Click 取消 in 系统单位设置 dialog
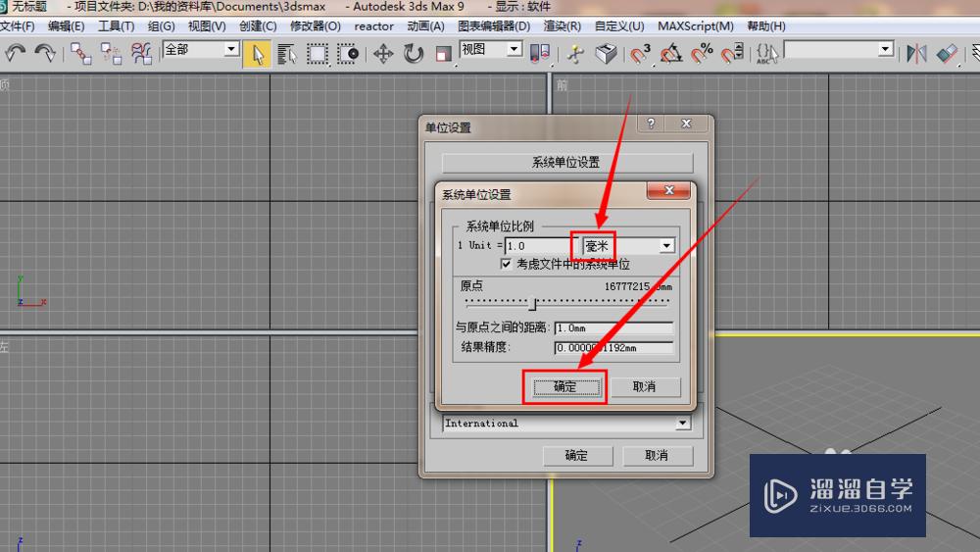980x552 pixels. 645,387
